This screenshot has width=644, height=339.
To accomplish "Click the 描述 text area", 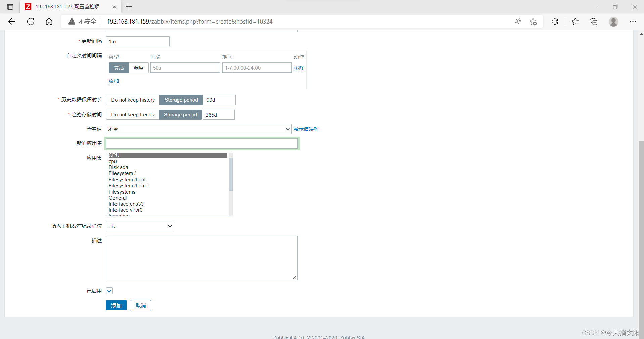I will pos(202,258).
